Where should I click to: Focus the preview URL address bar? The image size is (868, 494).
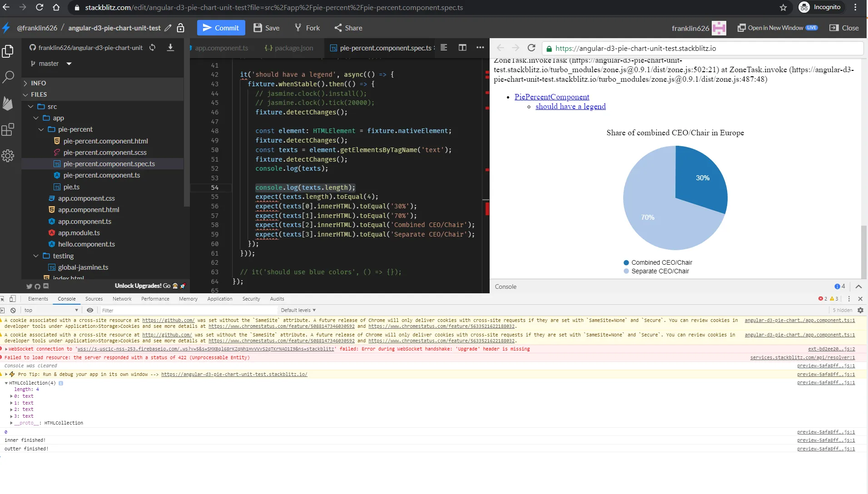pos(703,49)
